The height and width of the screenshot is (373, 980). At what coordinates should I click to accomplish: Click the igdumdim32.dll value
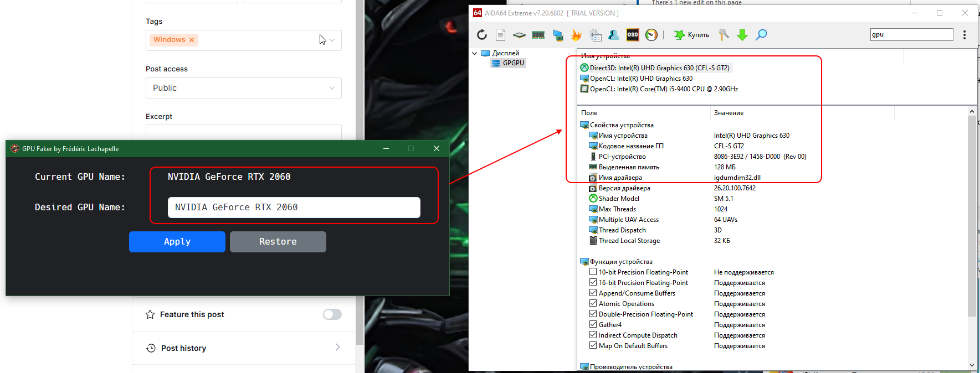737,178
